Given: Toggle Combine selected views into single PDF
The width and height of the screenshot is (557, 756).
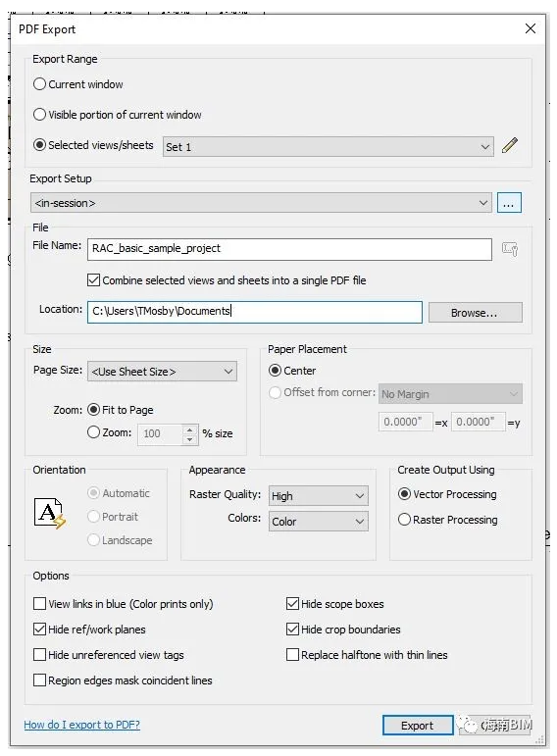Looking at the screenshot, I should pyautogui.click(x=93, y=280).
